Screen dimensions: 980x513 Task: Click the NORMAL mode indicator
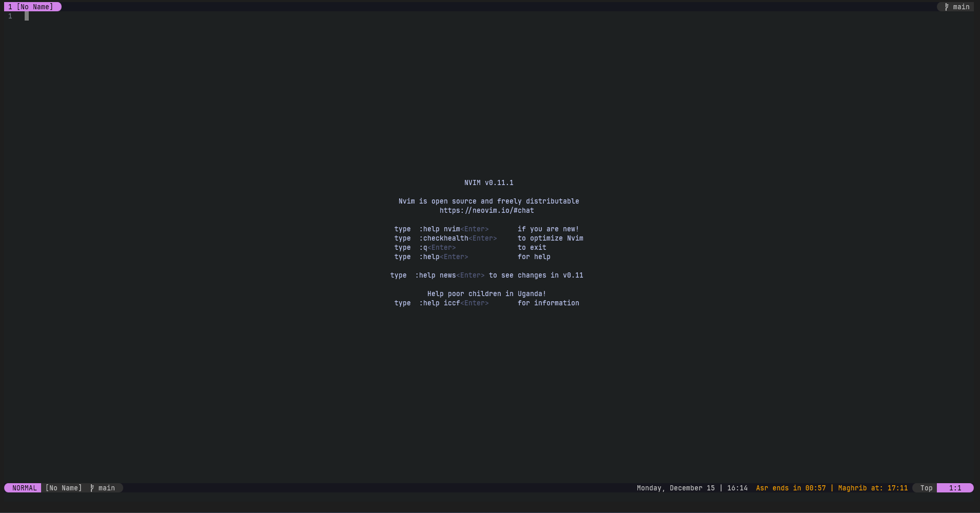tap(24, 488)
